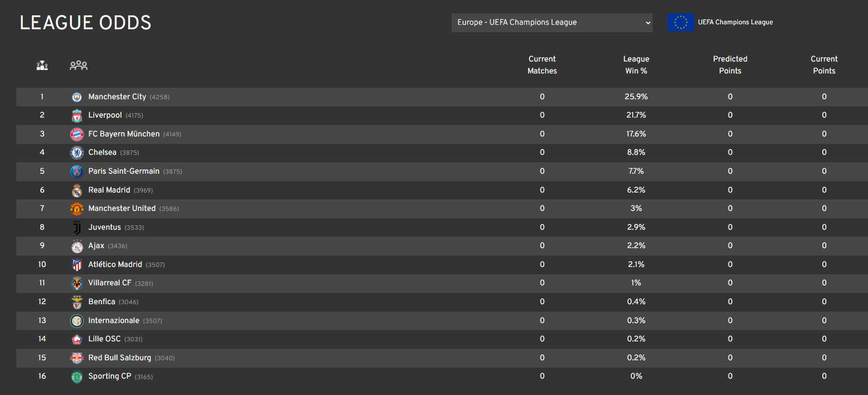This screenshot has width=868, height=395.
Task: Open the Internazionale team link
Action: tap(114, 321)
